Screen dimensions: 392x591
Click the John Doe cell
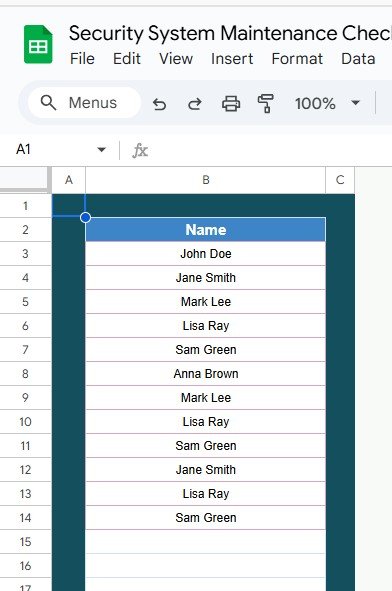[205, 254]
